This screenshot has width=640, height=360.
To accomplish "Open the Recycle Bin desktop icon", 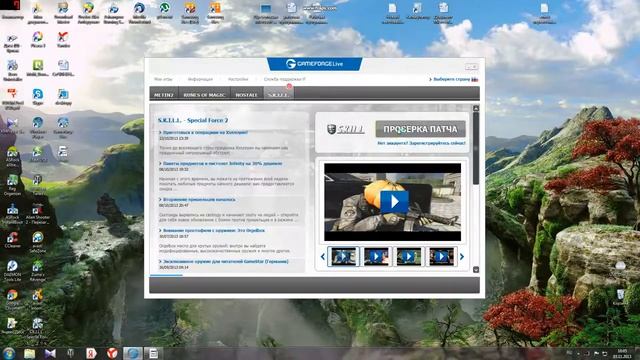I will coord(620,297).
